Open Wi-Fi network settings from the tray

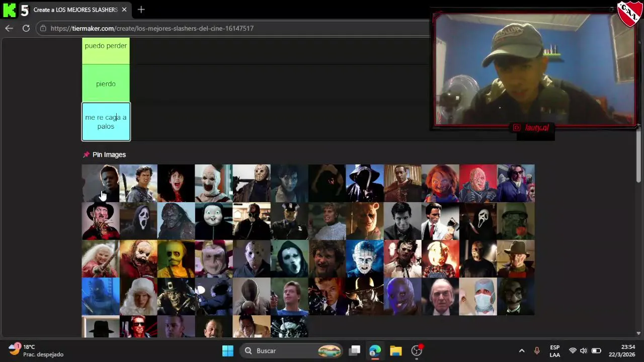573,350
